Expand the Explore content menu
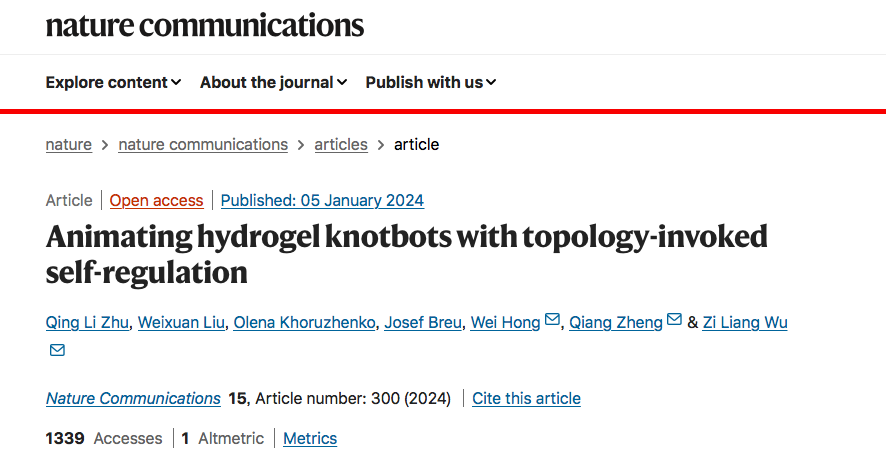 tap(113, 82)
